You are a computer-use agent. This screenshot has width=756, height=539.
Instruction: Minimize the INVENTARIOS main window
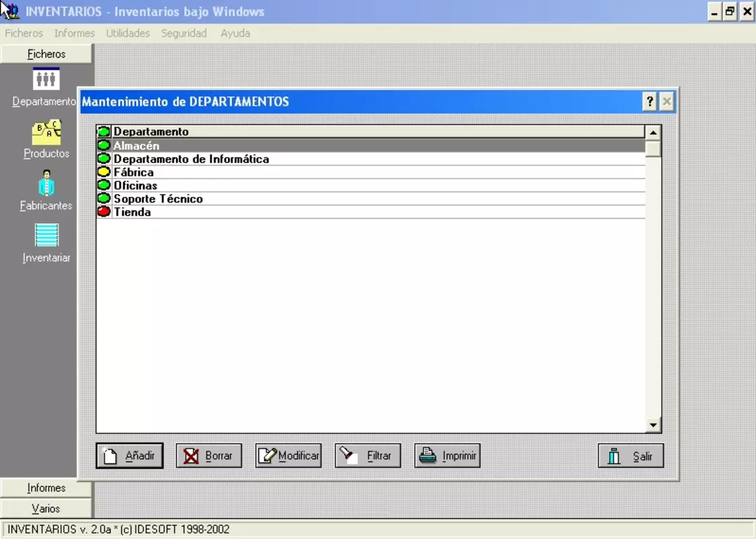coord(714,11)
